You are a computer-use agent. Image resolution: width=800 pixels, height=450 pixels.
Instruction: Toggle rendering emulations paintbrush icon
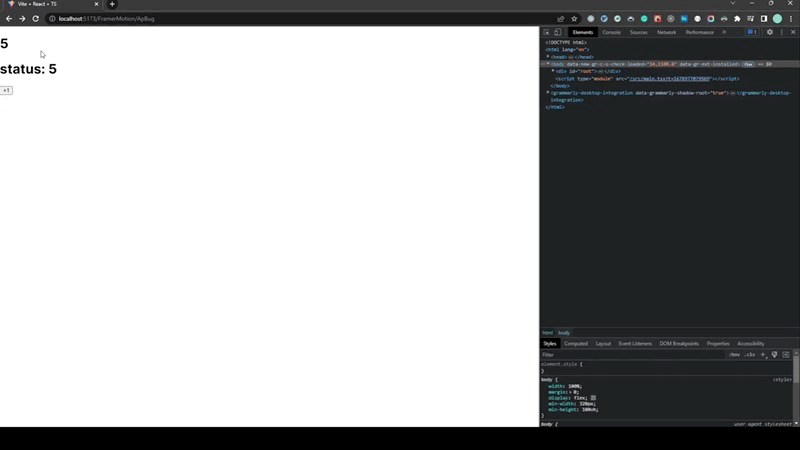(x=774, y=355)
